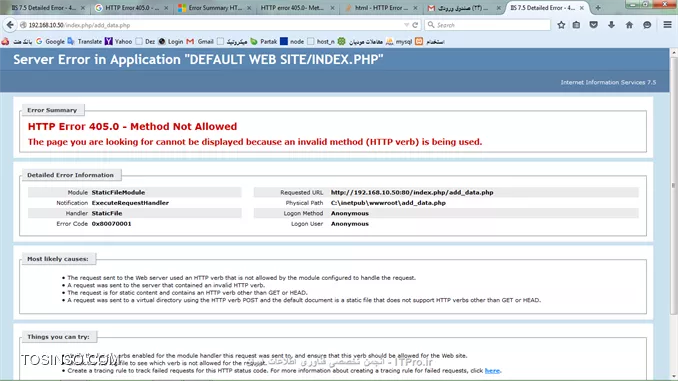Click the scrollbar up arrow

[x=674, y=53]
